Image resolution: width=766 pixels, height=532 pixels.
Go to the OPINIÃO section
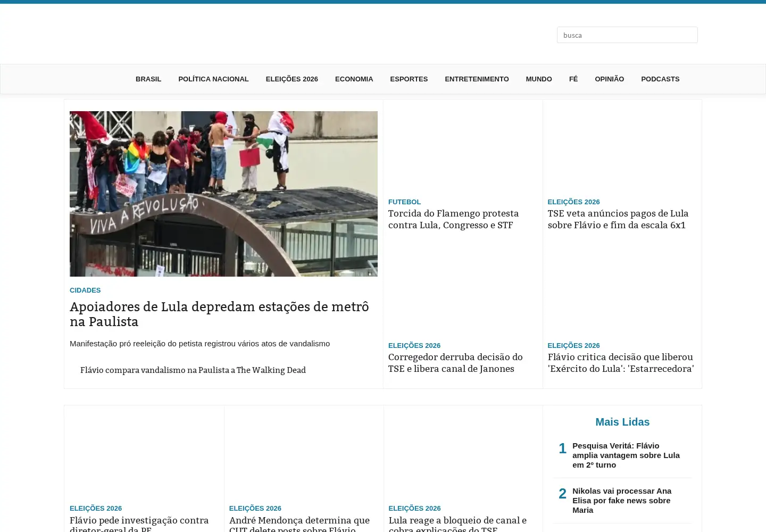609,79
